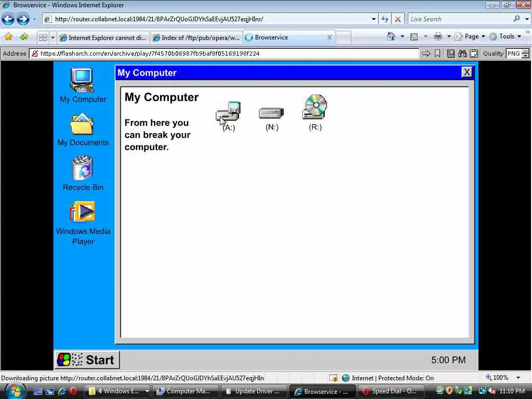
Task: Open the Browservice bookmarks book icon
Action: pos(450,54)
